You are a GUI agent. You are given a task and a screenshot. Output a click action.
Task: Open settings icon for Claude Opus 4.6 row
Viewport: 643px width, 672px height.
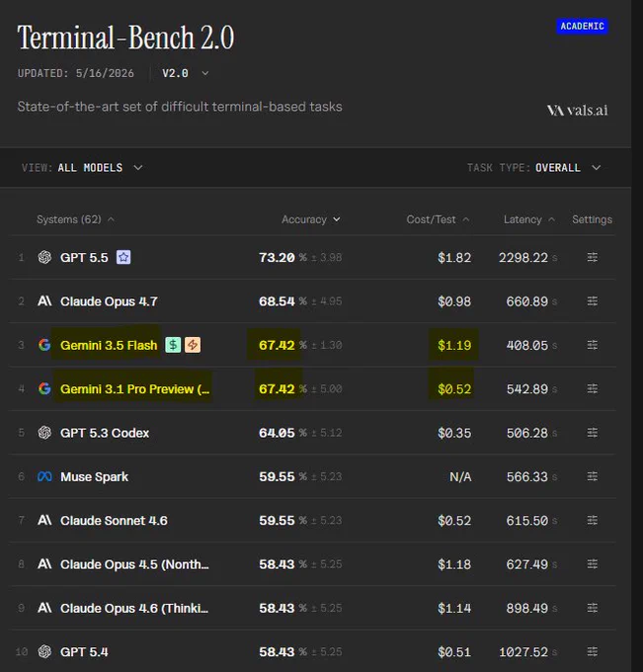point(592,608)
